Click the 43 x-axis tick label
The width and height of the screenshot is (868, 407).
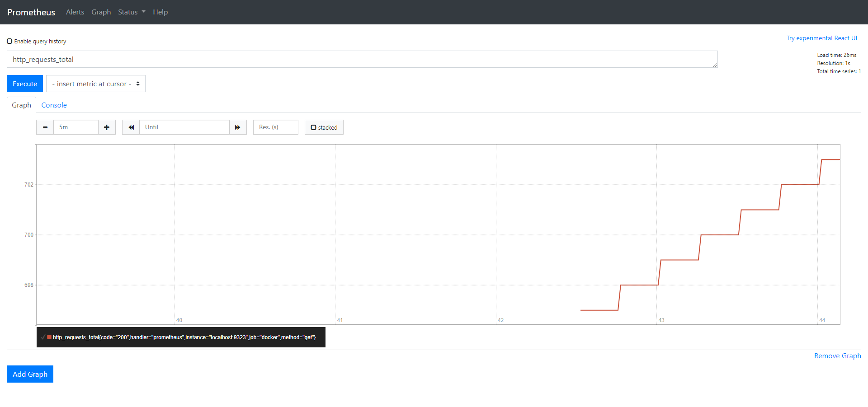661,320
